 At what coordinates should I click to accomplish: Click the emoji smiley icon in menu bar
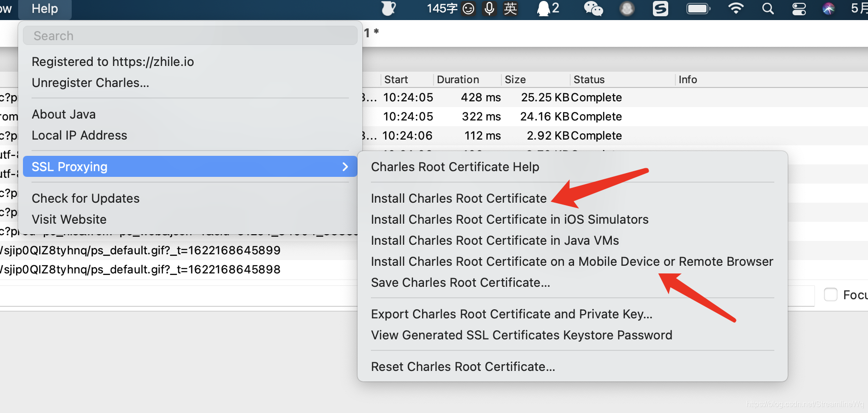[469, 9]
